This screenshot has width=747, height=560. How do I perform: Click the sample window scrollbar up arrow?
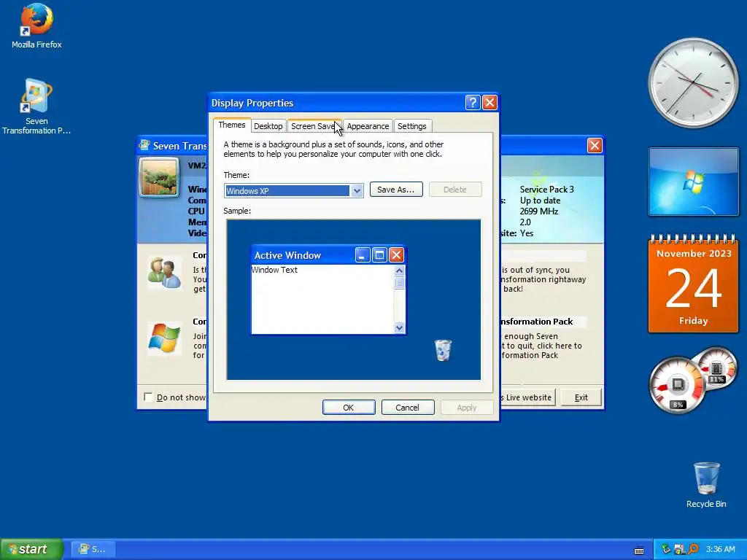(x=399, y=271)
